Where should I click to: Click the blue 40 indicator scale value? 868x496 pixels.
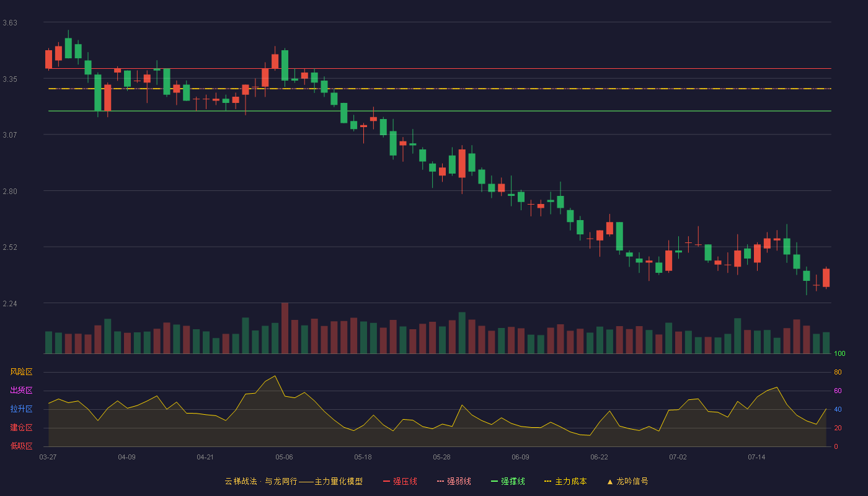[x=838, y=409]
